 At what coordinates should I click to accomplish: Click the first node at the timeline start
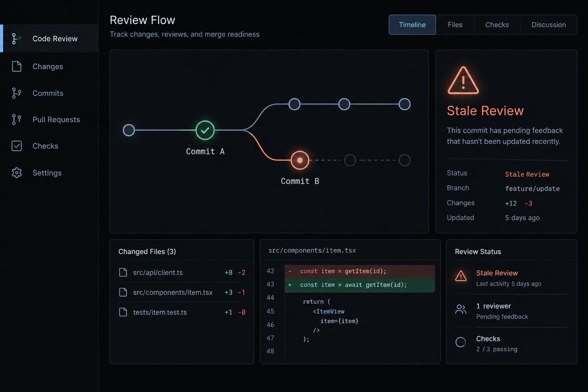[129, 130]
